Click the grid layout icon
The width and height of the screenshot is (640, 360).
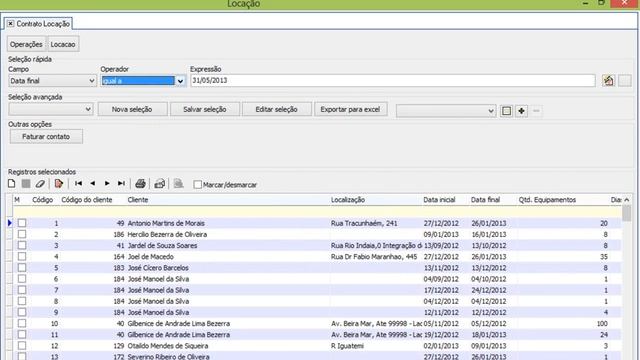[x=506, y=111]
